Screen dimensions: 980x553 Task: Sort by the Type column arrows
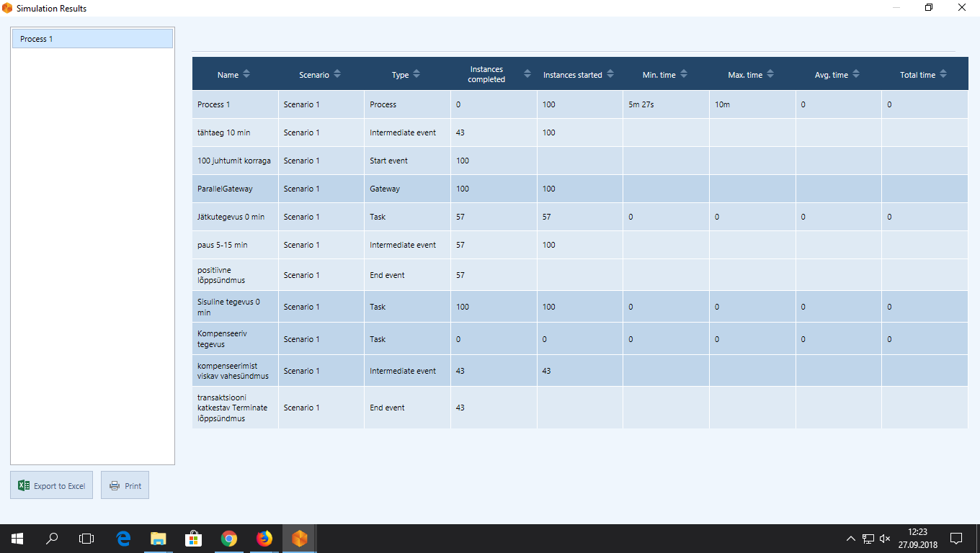point(416,74)
